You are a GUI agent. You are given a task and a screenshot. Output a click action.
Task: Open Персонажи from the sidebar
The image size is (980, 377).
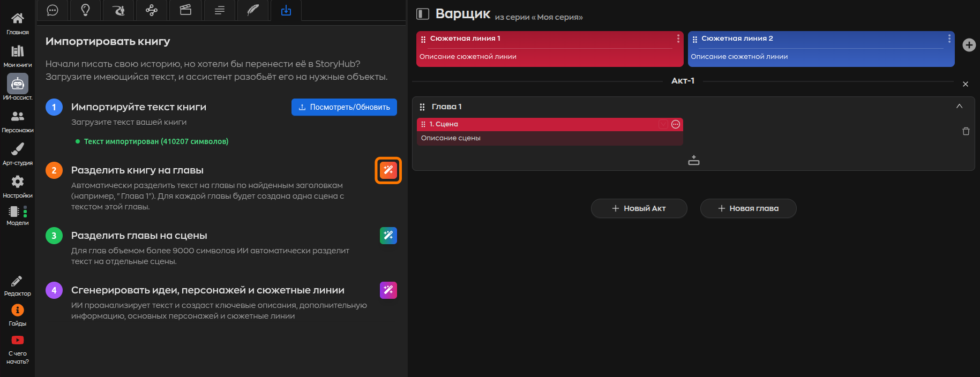click(18, 120)
